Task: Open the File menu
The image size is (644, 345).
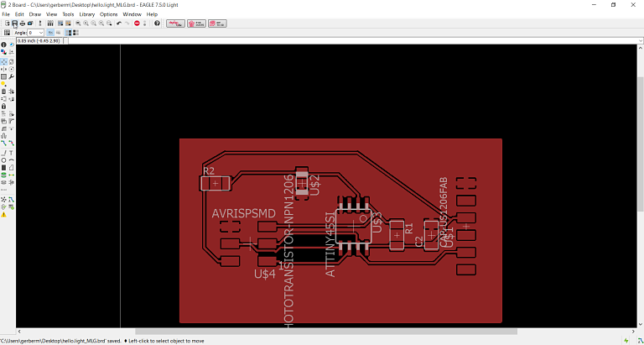Action: click(x=5, y=14)
